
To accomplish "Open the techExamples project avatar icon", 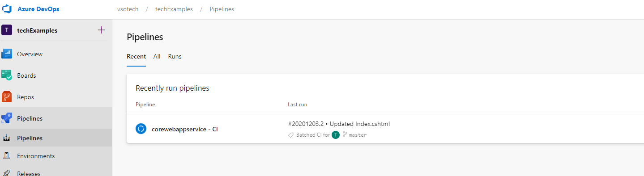I will pyautogui.click(x=7, y=30).
